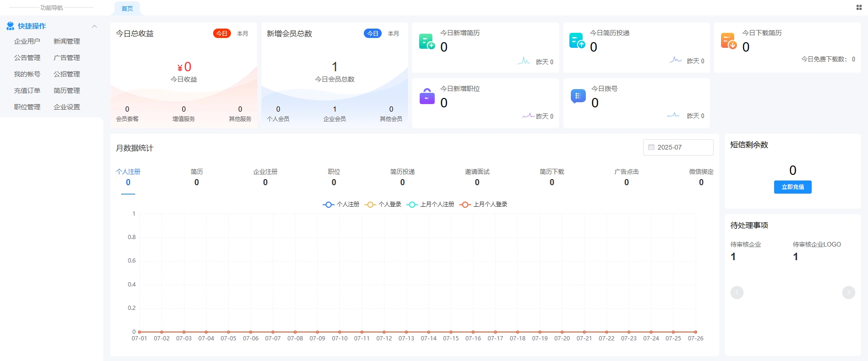
Task: Open 广告管理 shortcut
Action: 67,58
